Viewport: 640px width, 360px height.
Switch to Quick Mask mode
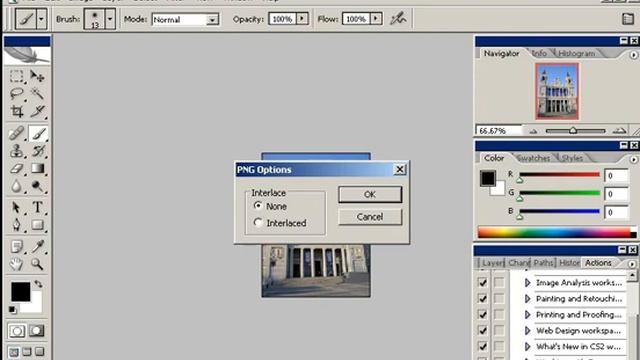(37, 331)
